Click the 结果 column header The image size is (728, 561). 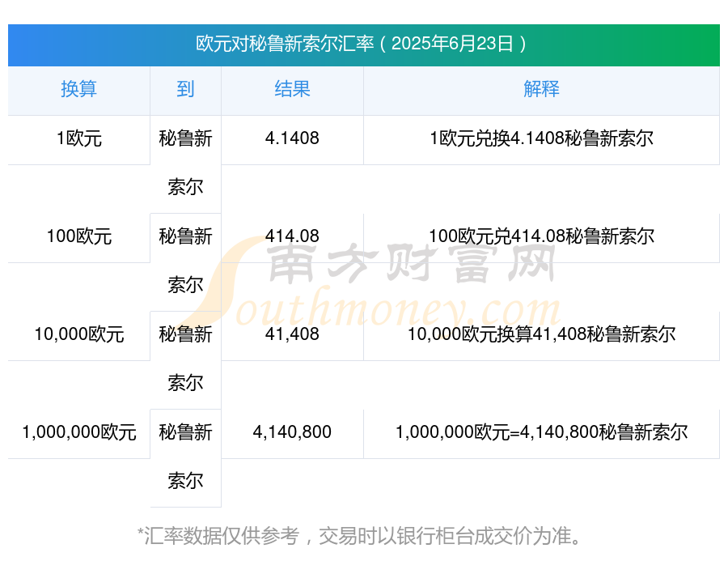(292, 89)
